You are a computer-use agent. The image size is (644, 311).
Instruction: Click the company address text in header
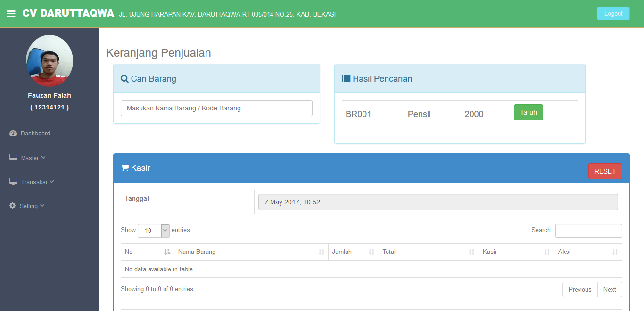click(x=227, y=15)
